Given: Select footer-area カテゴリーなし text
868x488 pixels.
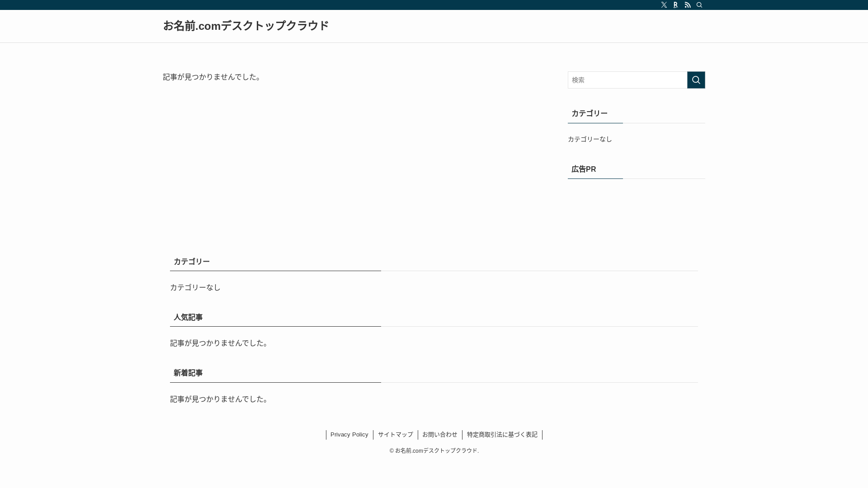Looking at the screenshot, I should tap(195, 287).
